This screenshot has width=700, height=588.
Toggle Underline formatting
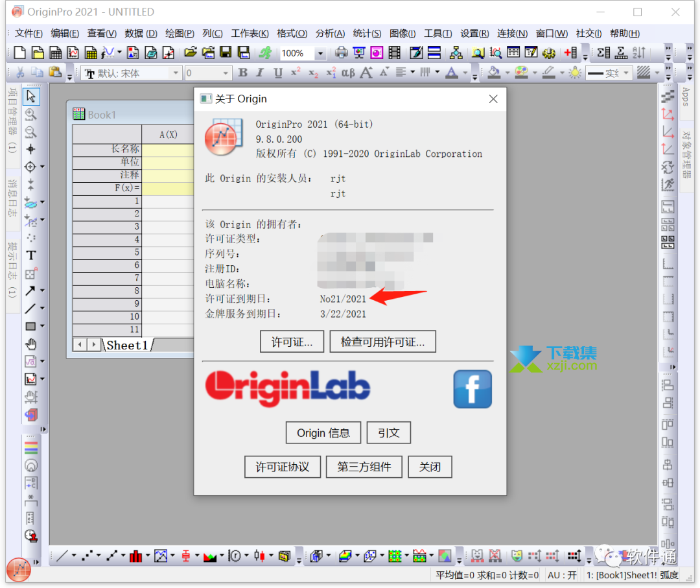[278, 73]
